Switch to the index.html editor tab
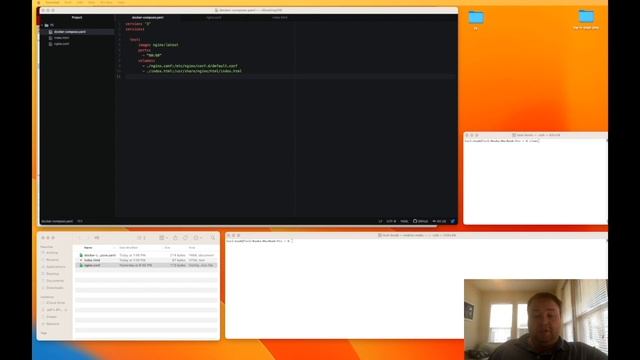This screenshot has width=640, height=360. (x=280, y=18)
